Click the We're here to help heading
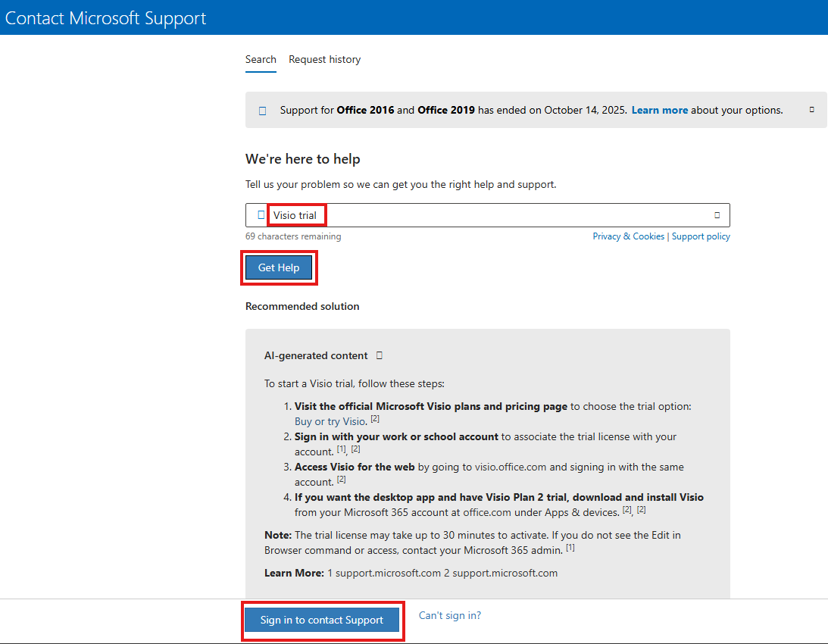Image resolution: width=828 pixels, height=644 pixels. pos(302,159)
